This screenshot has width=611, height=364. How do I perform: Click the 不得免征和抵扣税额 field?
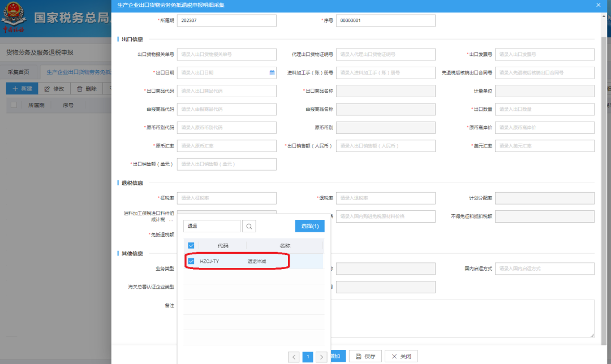545,216
